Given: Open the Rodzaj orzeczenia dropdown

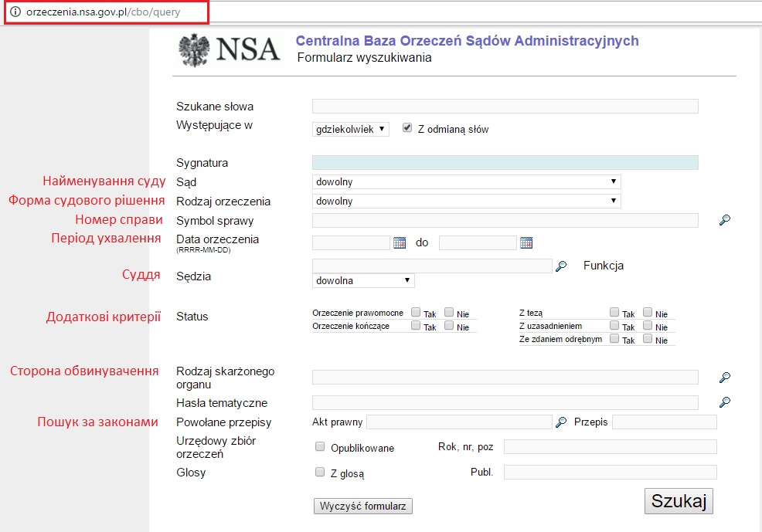Looking at the screenshot, I should 466,201.
